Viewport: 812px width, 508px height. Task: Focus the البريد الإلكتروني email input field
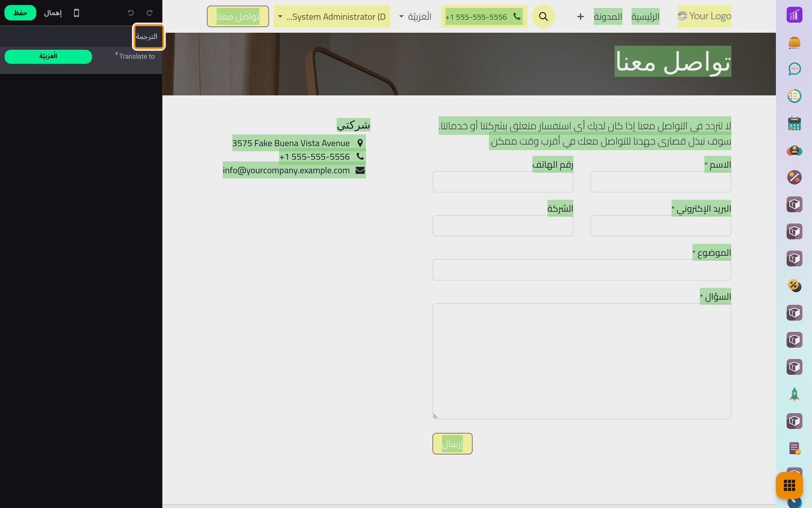[x=661, y=226]
